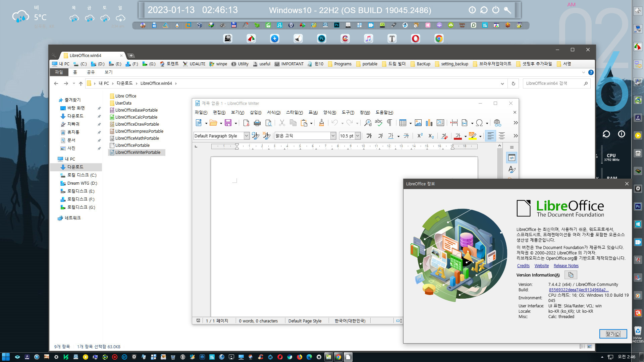Apply superscript formatting

(420, 136)
